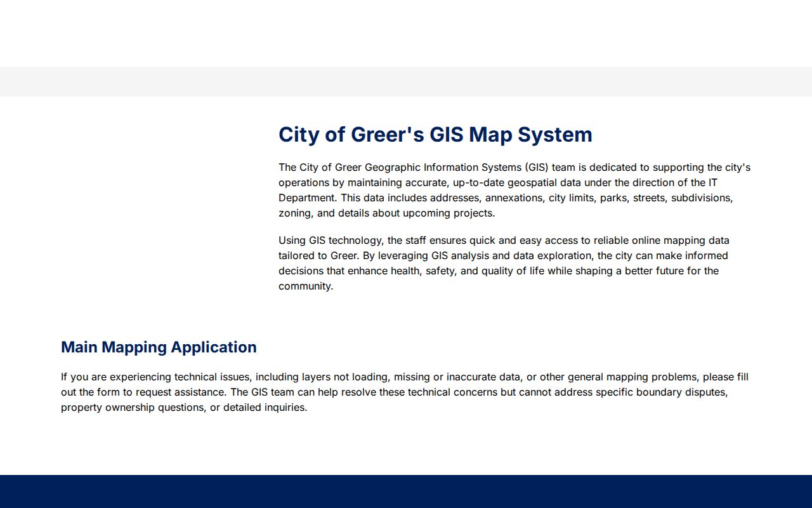Click the "Main Mapping Application" heading
This screenshot has height=508, width=812.
pyautogui.click(x=159, y=347)
